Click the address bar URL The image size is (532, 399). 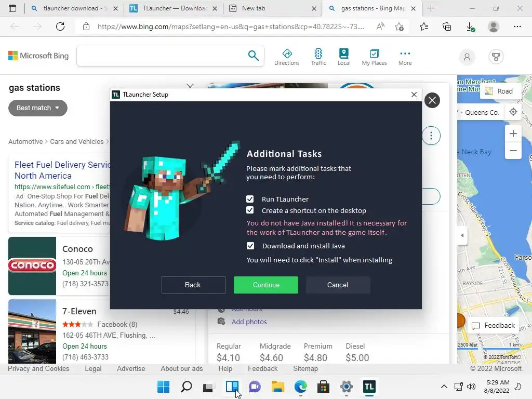(231, 26)
